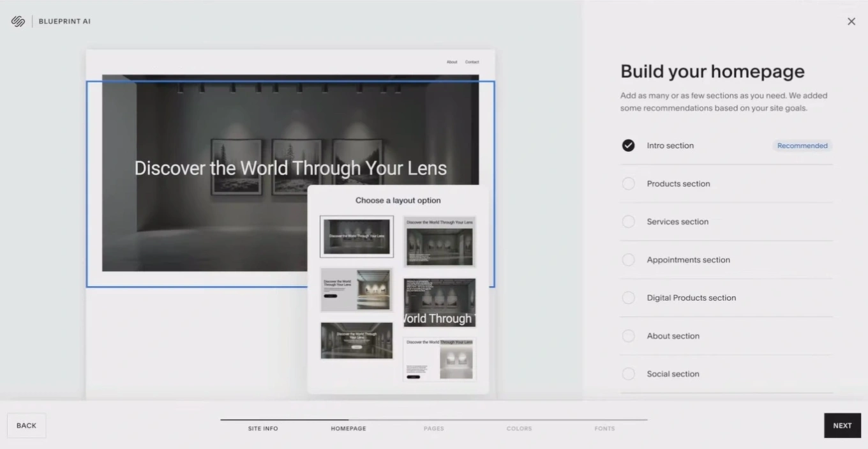Enable the About section
868x449 pixels.
(x=628, y=335)
